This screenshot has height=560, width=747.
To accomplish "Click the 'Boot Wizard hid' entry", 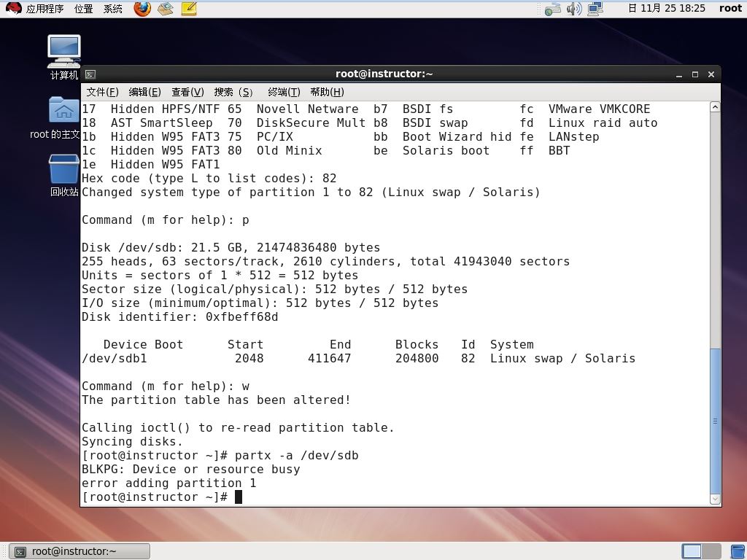I will [457, 137].
